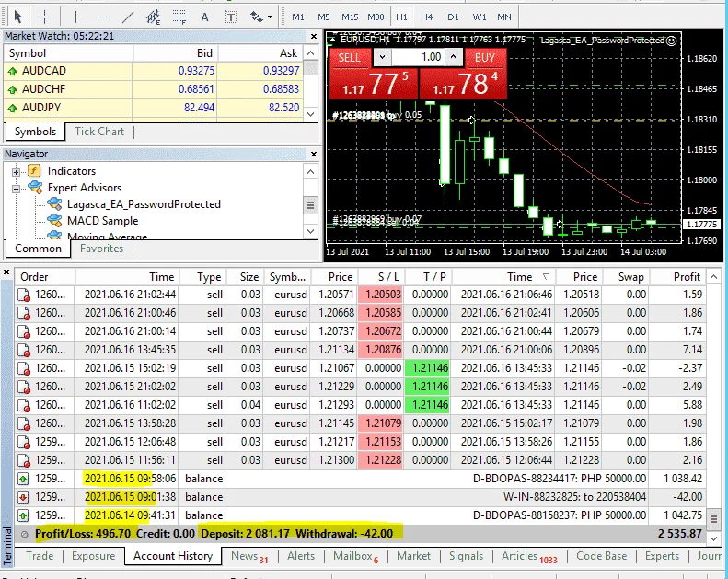Open the Tick Chart tab
The height and width of the screenshot is (579, 728).
99,132
